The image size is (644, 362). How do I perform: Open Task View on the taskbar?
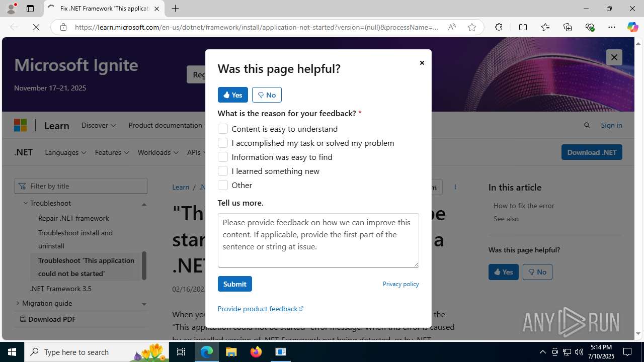(x=182, y=352)
